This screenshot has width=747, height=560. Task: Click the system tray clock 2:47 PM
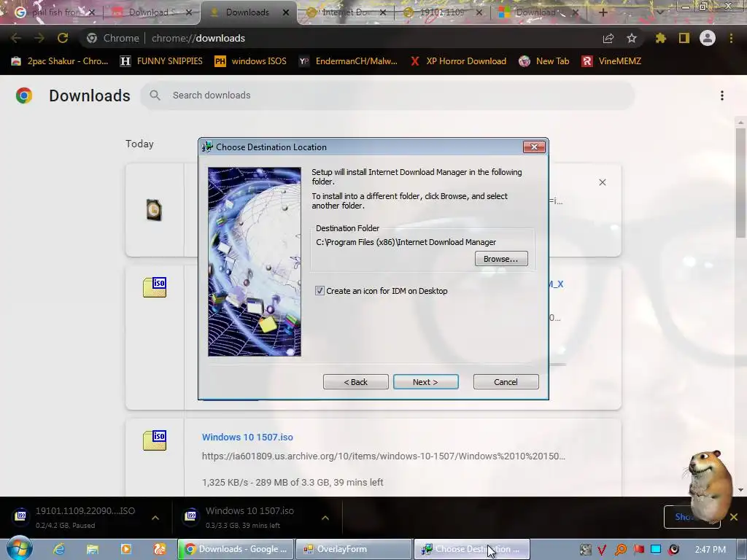pos(710,550)
